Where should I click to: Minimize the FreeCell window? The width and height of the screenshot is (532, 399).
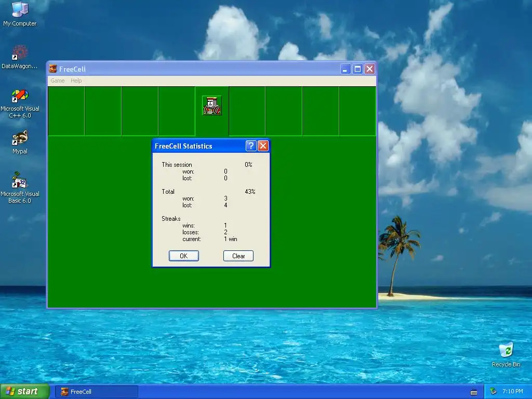[345, 69]
